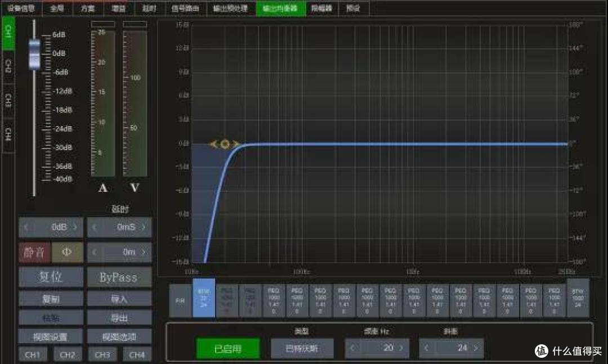The width and height of the screenshot is (608, 364).
Task: Decrease slope with the 24 left arrow
Action: 426,348
